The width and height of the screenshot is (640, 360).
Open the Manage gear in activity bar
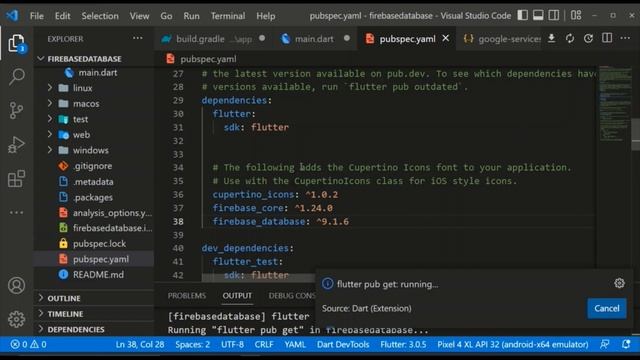16,319
